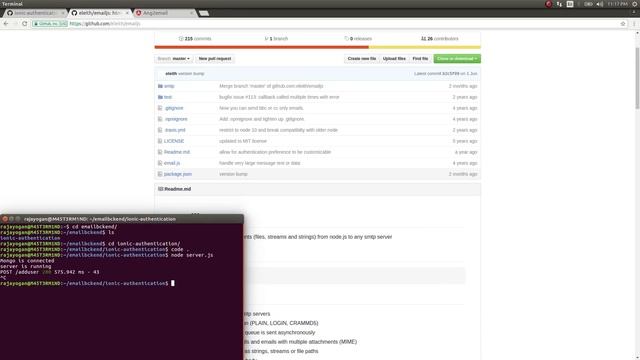Open the .npmignore file

pyautogui.click(x=176, y=119)
